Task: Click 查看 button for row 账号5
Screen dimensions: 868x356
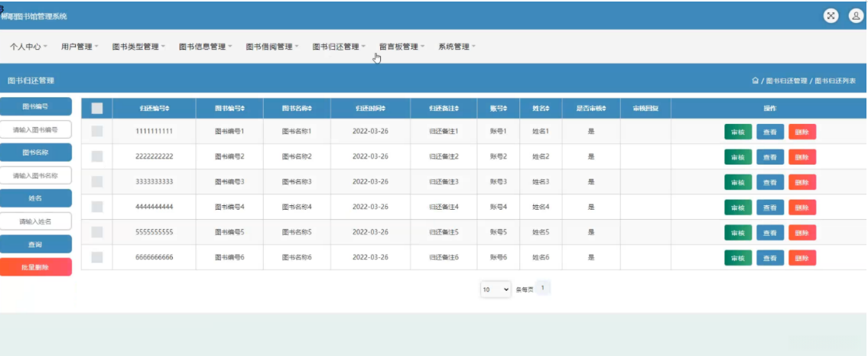Action: pos(770,233)
